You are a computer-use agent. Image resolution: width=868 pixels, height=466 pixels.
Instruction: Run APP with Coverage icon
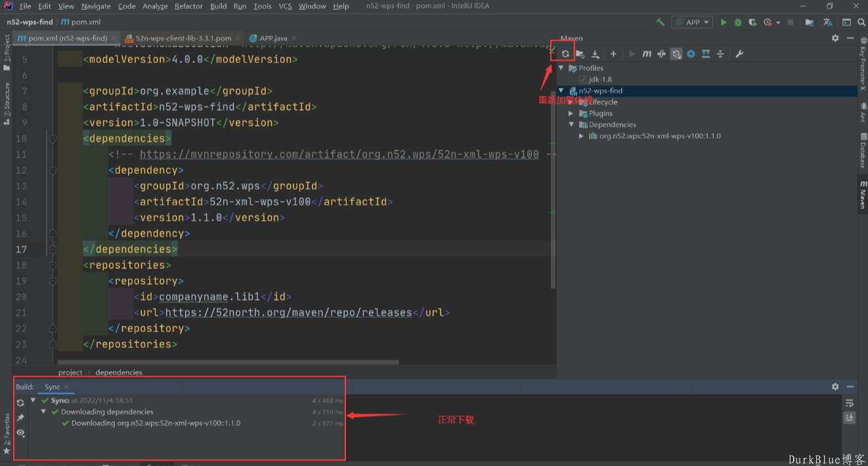[752, 22]
